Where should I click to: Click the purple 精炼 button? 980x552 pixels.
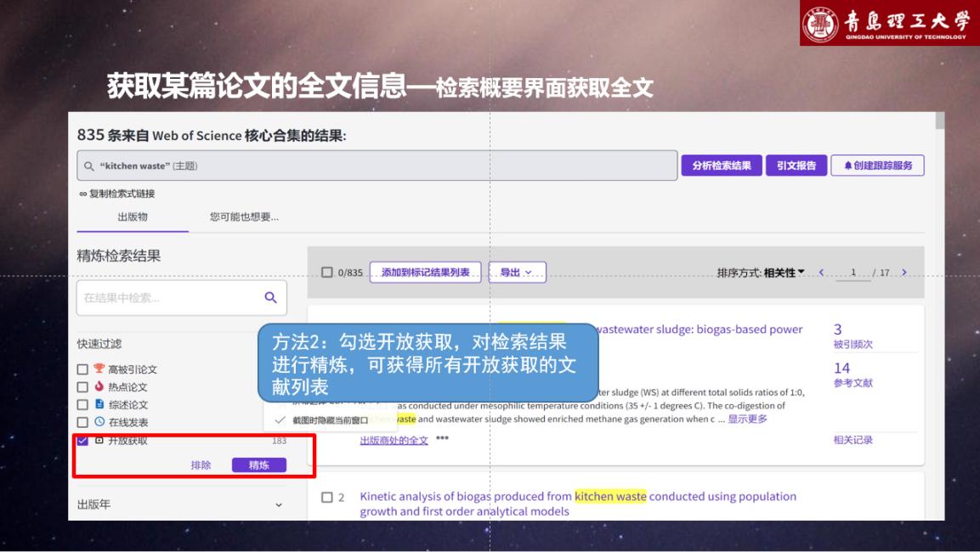(258, 465)
